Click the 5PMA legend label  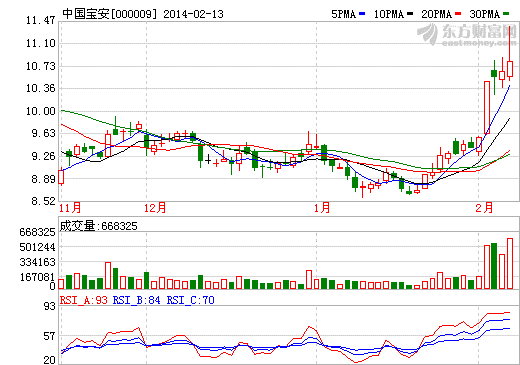(x=343, y=14)
